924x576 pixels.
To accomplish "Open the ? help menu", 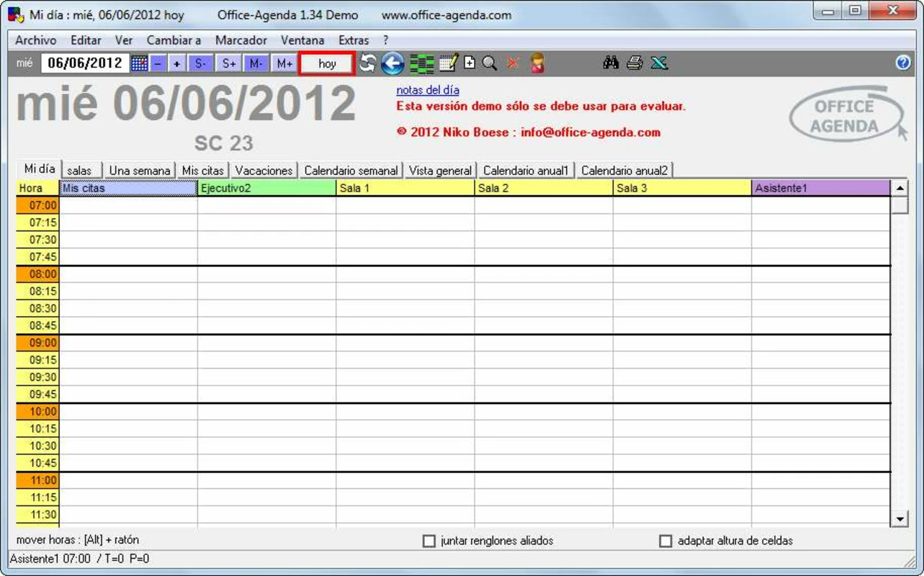I will (x=386, y=40).
